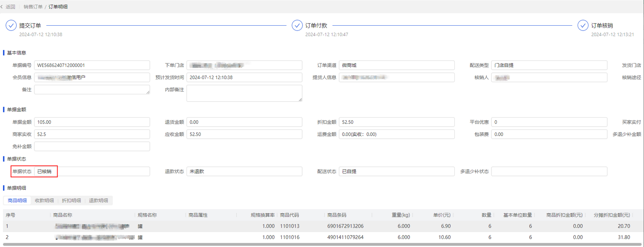Image resolution: width=644 pixels, height=247 pixels.
Task: Select the product row with barcode 6901672913206
Action: [345, 226]
